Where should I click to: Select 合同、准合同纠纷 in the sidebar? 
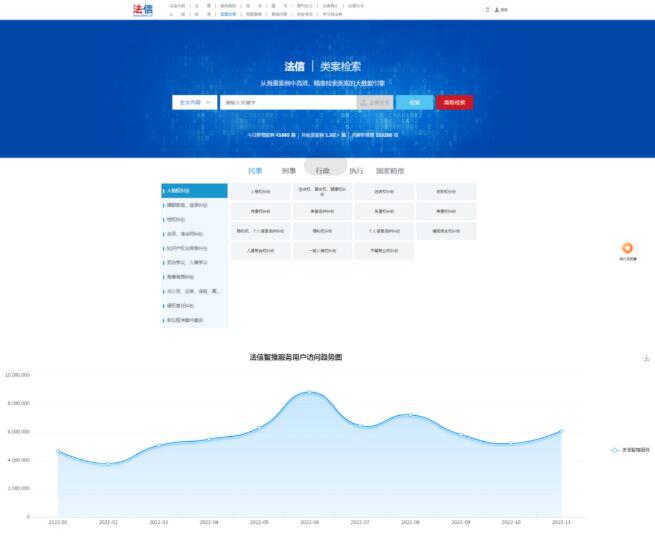195,234
